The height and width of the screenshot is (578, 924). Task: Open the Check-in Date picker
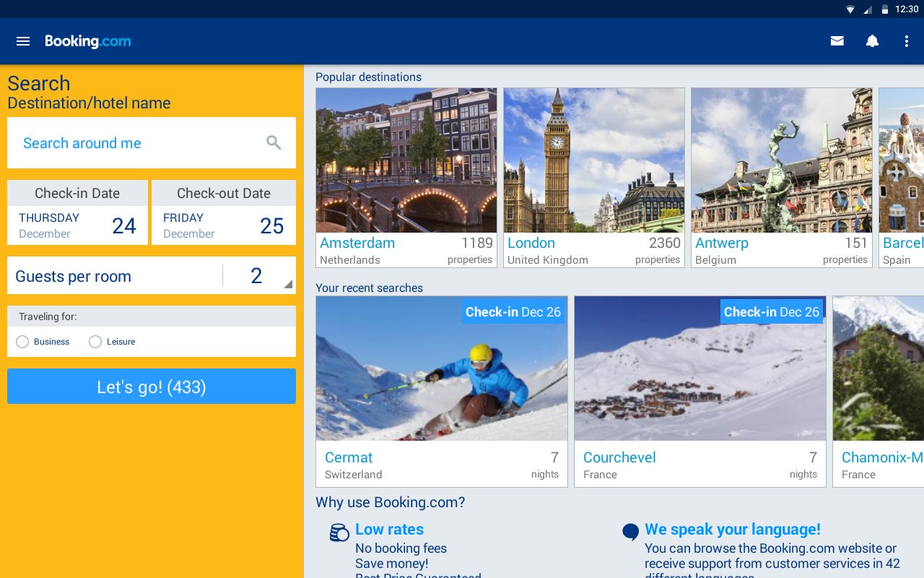pos(77,213)
